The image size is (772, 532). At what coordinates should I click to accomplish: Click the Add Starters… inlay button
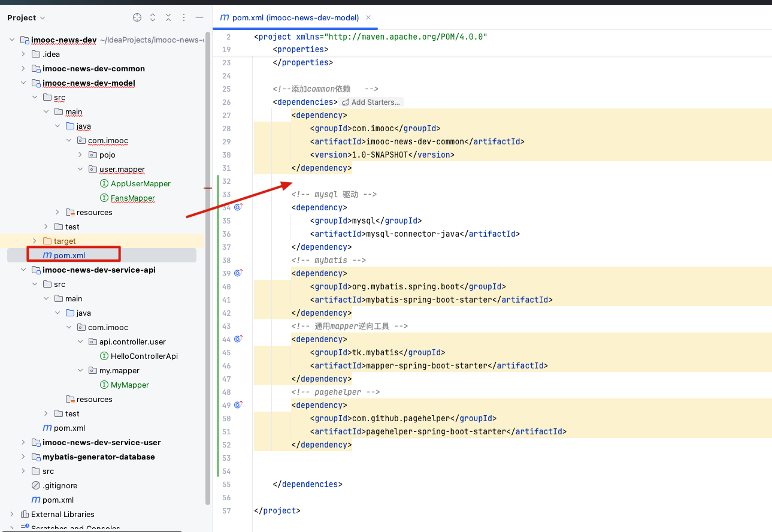371,102
